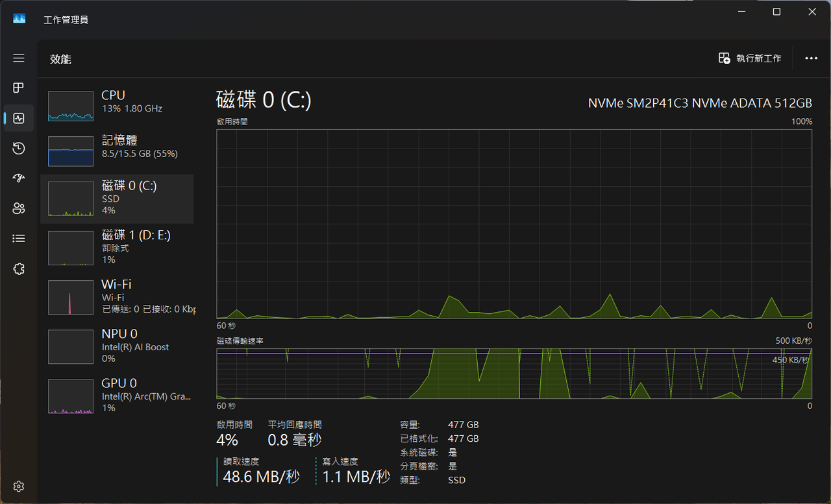This screenshot has width=831, height=504.
Task: Click the 分頁檔案 是 value
Action: click(x=453, y=466)
